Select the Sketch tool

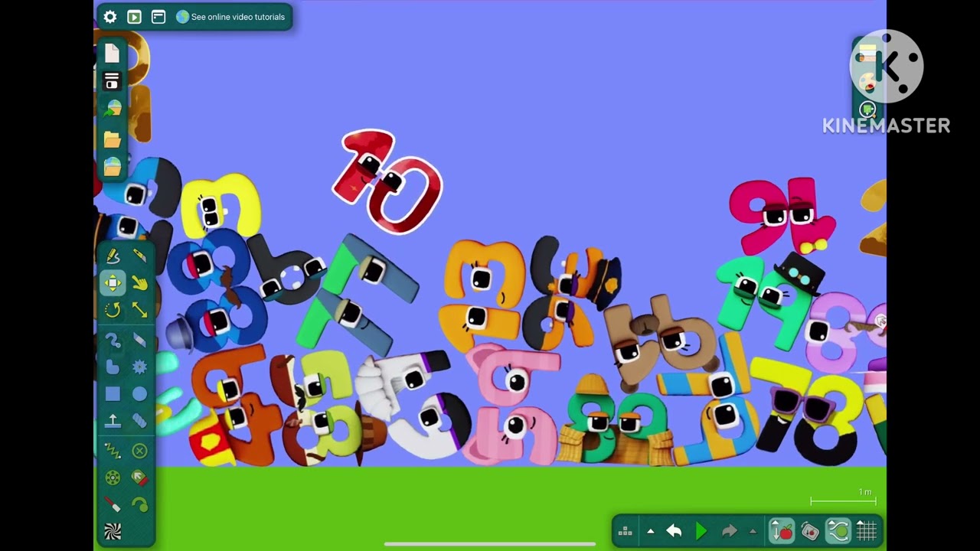click(113, 256)
